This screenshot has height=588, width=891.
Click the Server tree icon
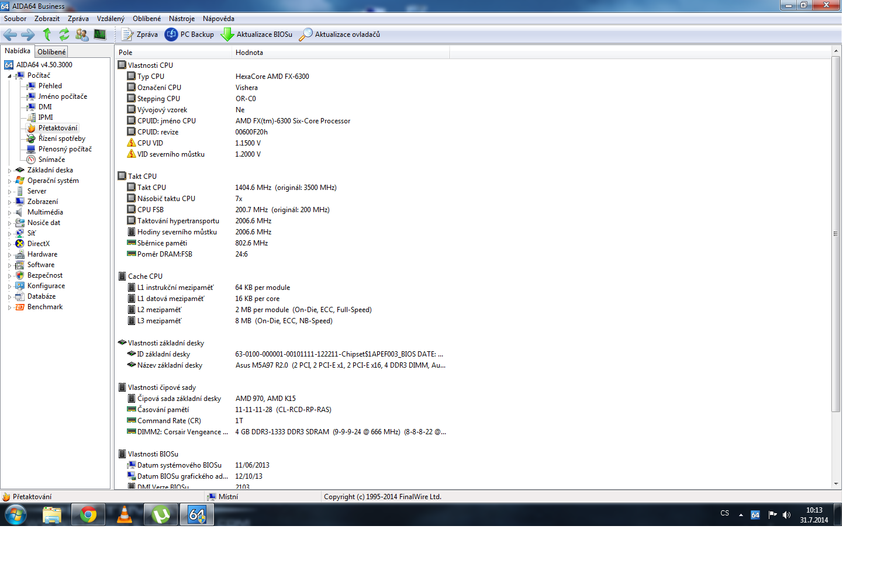(x=20, y=191)
